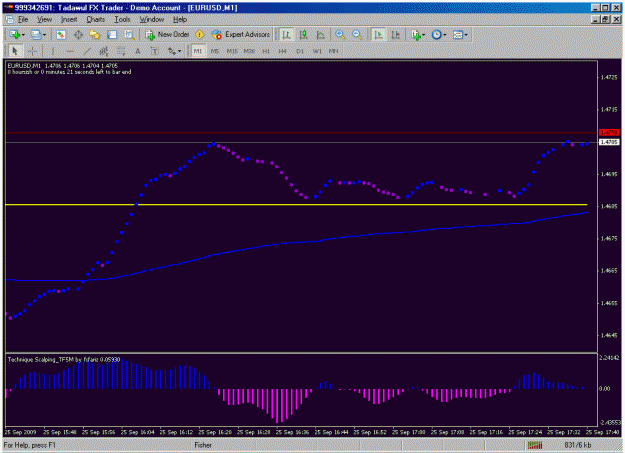
Task: Switch chart to Line Chart mode
Action: 320,35
